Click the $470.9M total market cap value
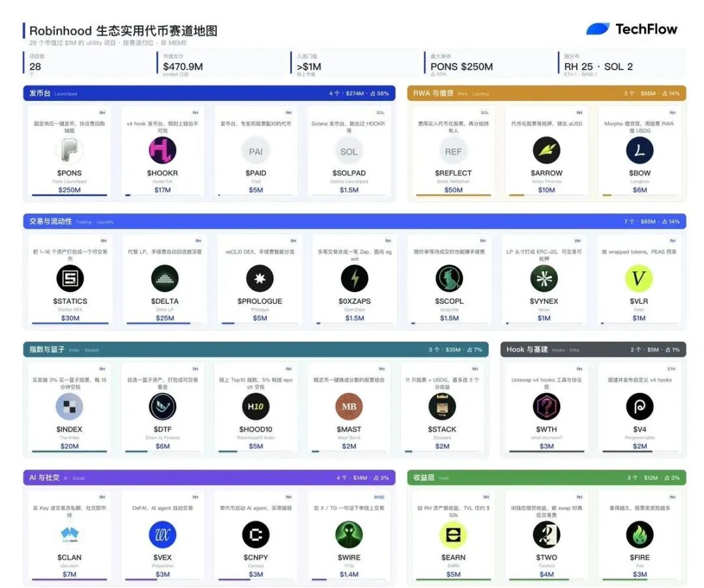 tap(183, 66)
